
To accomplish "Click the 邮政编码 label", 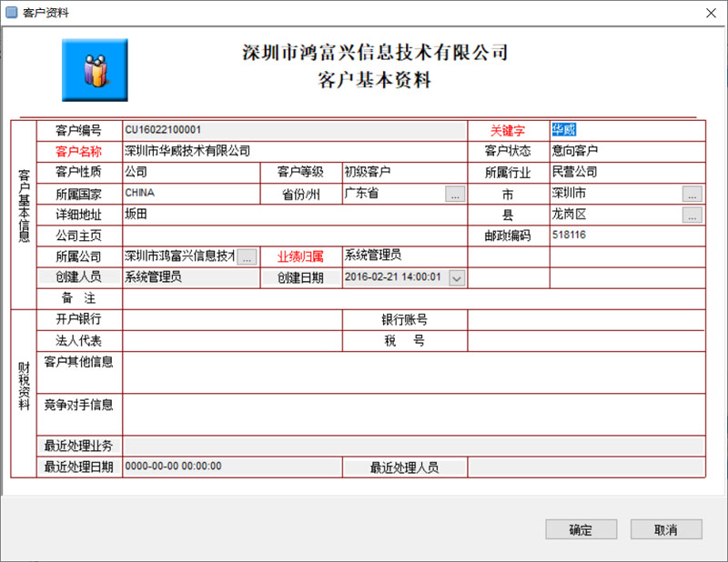I will pos(508,236).
